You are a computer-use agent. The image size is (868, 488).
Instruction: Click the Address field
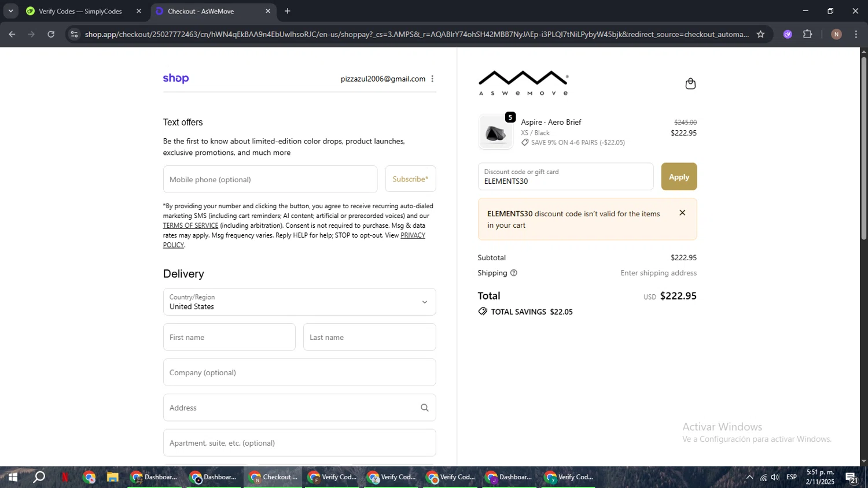point(299,408)
